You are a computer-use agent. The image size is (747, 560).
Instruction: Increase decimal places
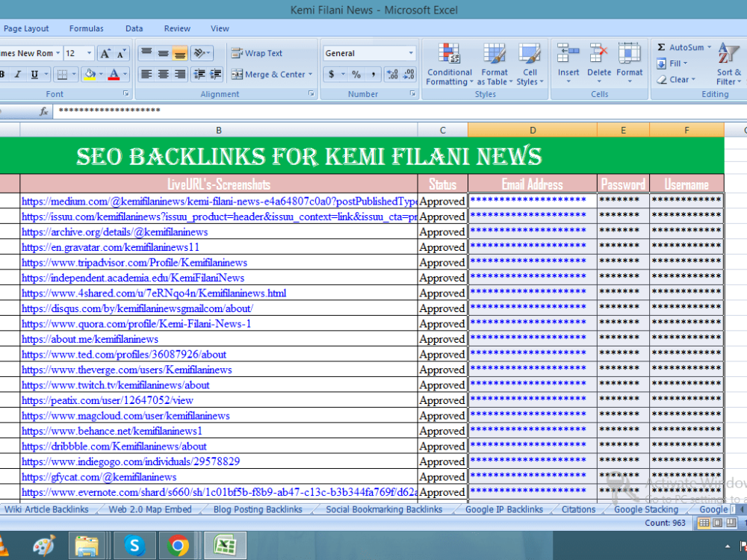coord(393,74)
